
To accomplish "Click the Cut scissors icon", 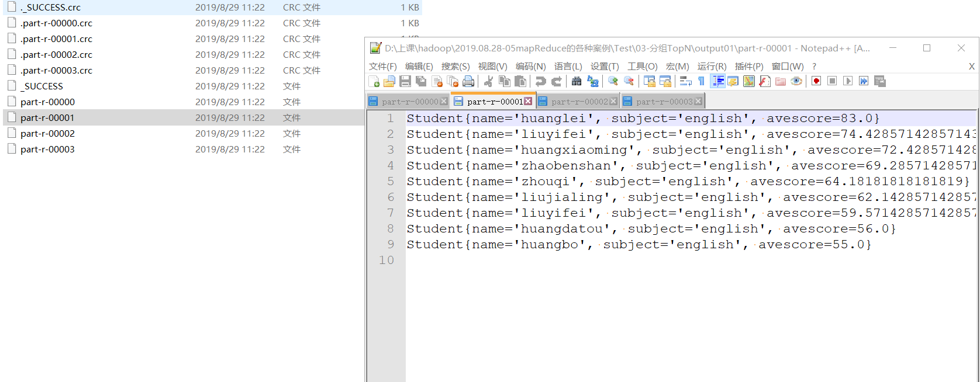I will pyautogui.click(x=489, y=81).
